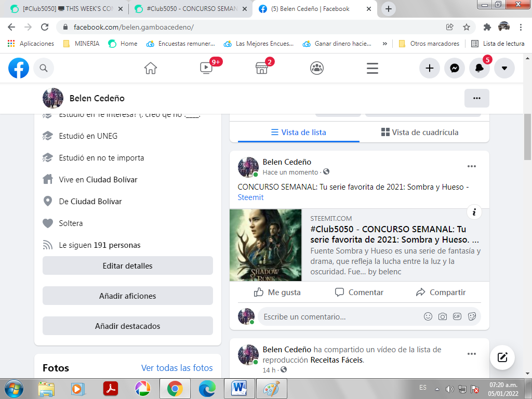Open Chrome extensions puzzle icon
Viewport: 532px width, 399px height.
pos(487,27)
